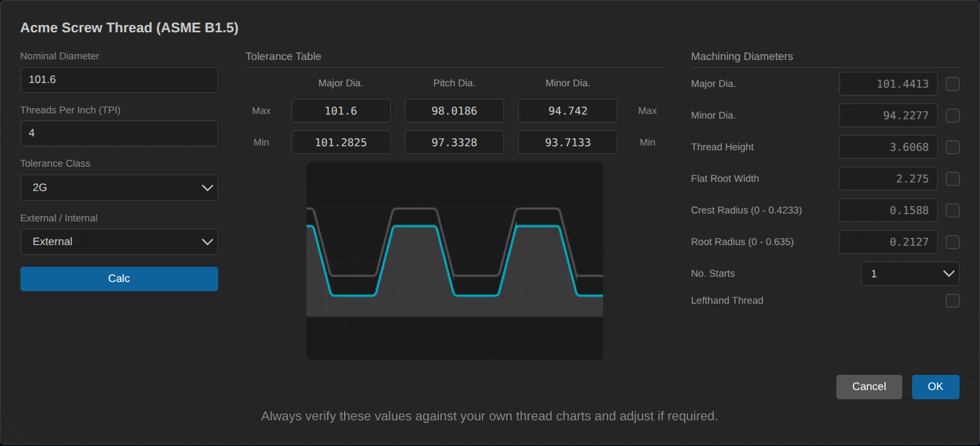Open the Tolerance Class 2G dropdown
This screenshot has height=446, width=980.
tap(119, 188)
